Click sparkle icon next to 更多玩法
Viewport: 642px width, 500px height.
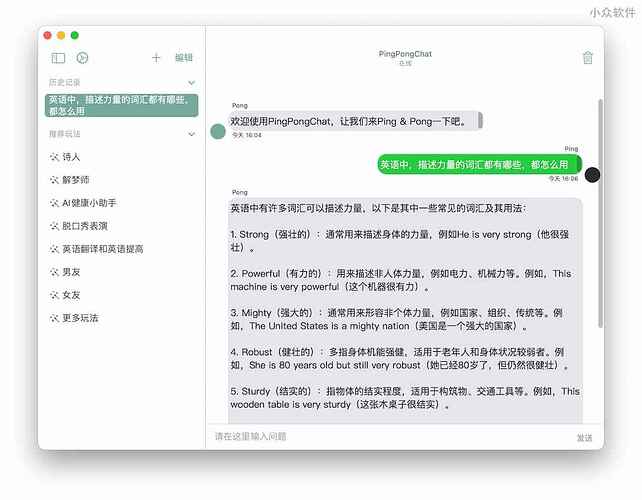coord(54,318)
